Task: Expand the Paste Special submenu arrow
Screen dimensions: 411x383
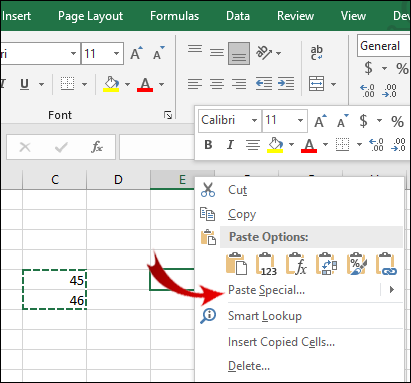Action: 392,290
